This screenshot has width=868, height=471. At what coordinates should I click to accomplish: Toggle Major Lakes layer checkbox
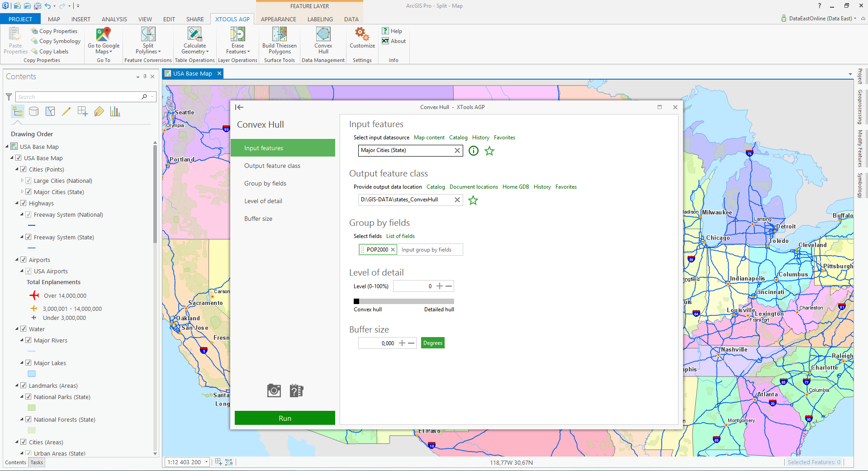(x=28, y=363)
